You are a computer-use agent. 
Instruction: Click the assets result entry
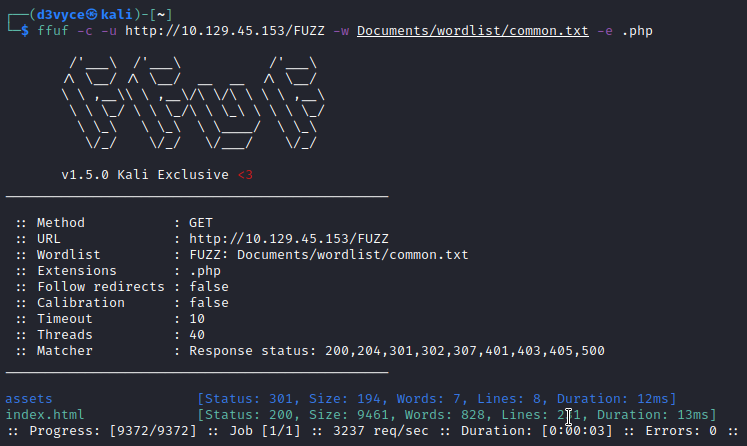[x=29, y=399]
